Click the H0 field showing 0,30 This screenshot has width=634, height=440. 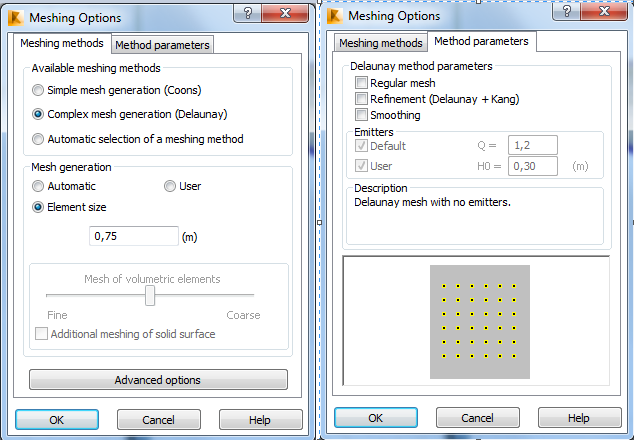[x=533, y=166]
